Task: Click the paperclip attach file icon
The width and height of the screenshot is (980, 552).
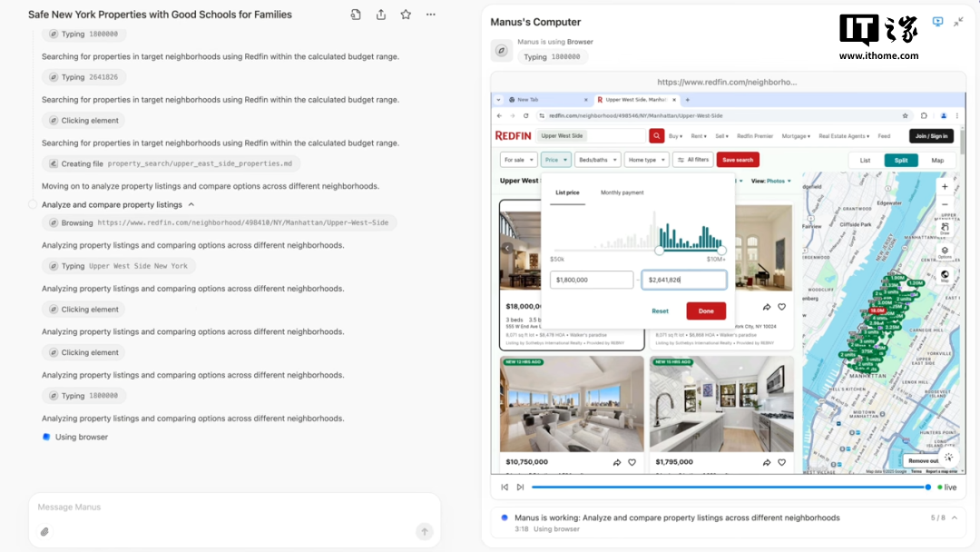Action: [x=44, y=531]
